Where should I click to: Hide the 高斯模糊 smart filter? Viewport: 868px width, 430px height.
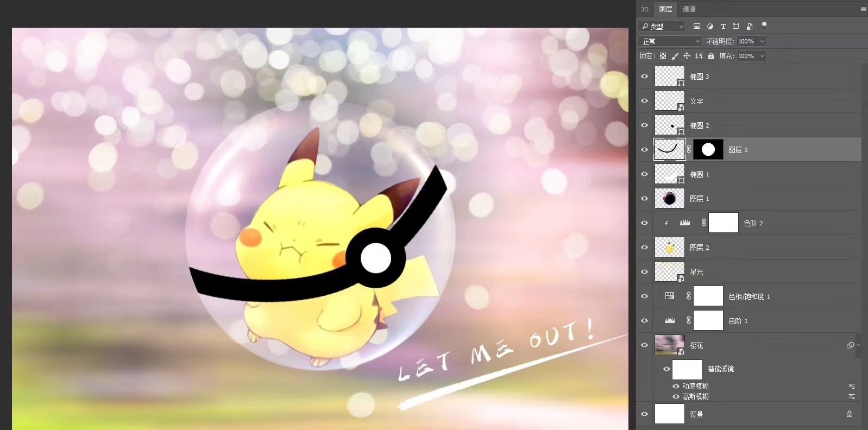click(x=676, y=396)
